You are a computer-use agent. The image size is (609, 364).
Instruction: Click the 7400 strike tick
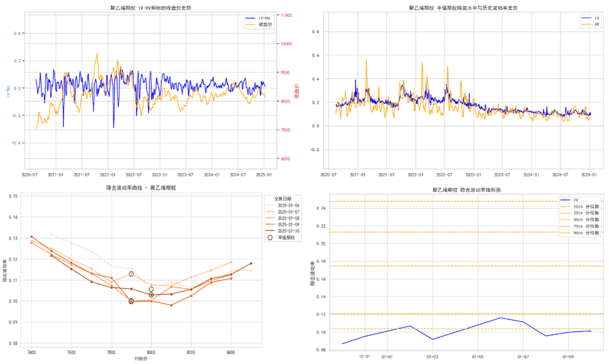click(32, 353)
